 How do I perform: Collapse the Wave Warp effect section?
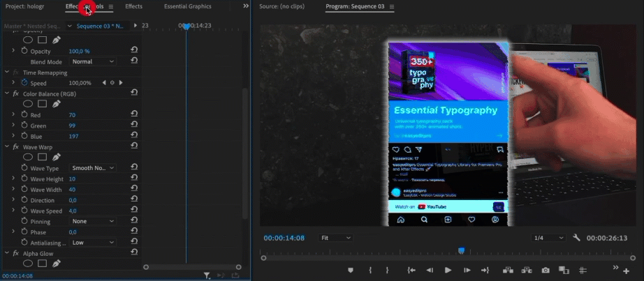6,146
